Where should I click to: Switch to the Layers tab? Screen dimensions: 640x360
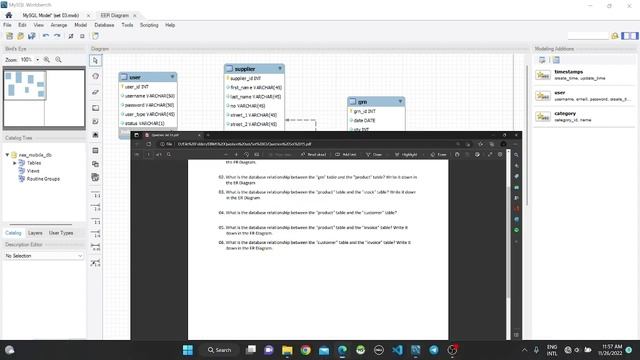point(35,233)
